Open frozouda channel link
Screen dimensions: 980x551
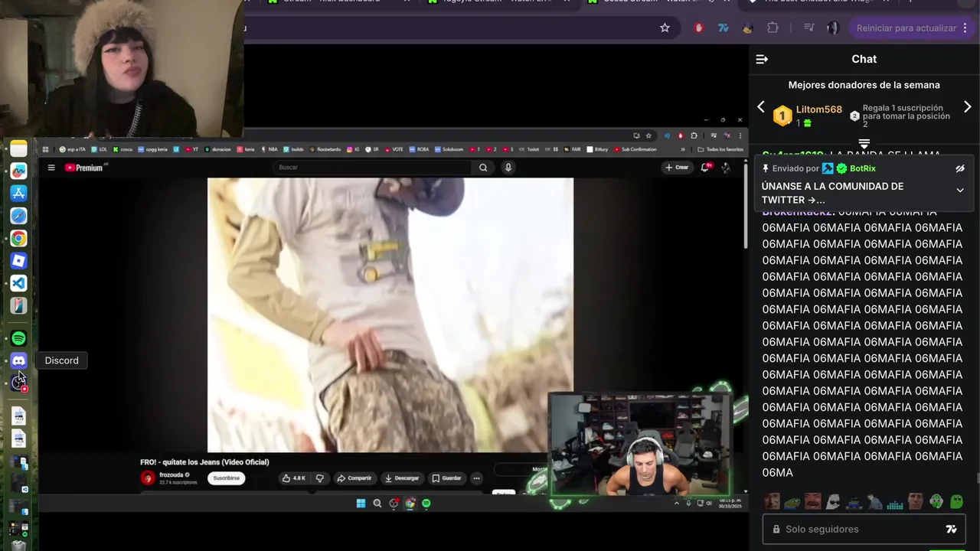pos(171,474)
